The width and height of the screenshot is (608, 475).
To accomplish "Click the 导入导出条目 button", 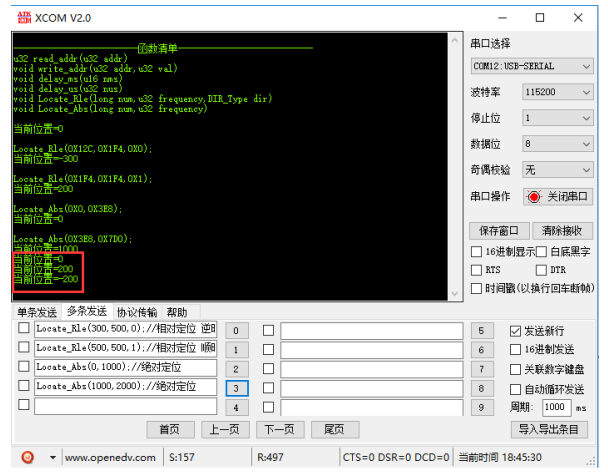I will [549, 430].
